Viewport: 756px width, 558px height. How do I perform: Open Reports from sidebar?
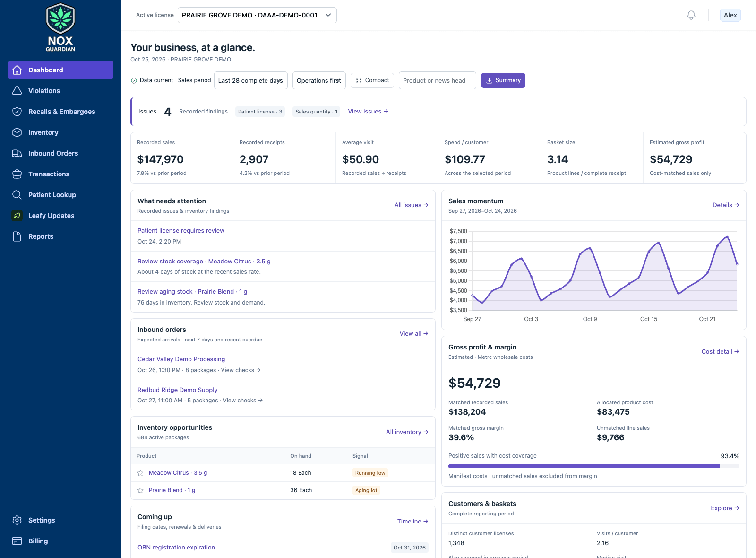tap(60, 236)
